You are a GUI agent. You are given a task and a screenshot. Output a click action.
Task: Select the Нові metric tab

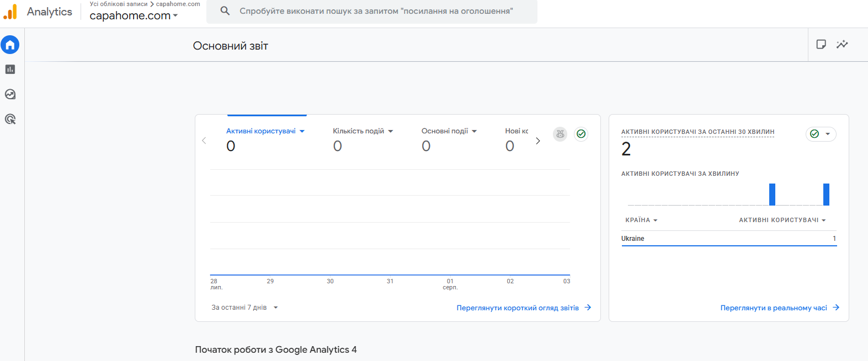(x=516, y=139)
